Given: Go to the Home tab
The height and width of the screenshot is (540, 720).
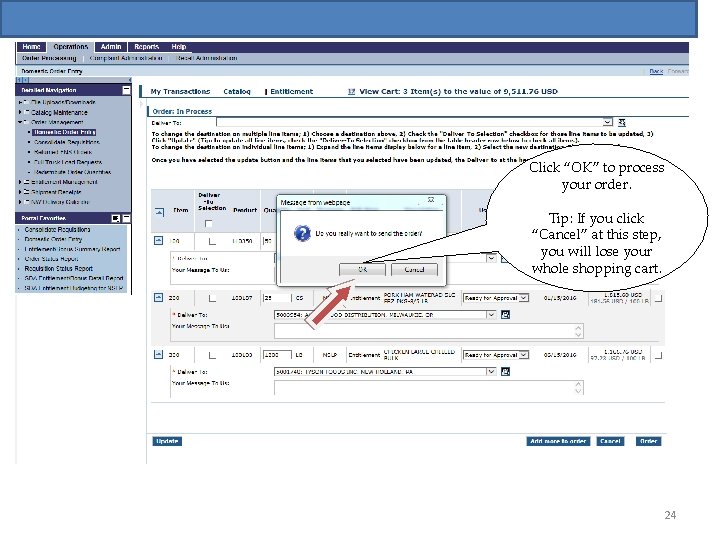Looking at the screenshot, I should point(31,47).
